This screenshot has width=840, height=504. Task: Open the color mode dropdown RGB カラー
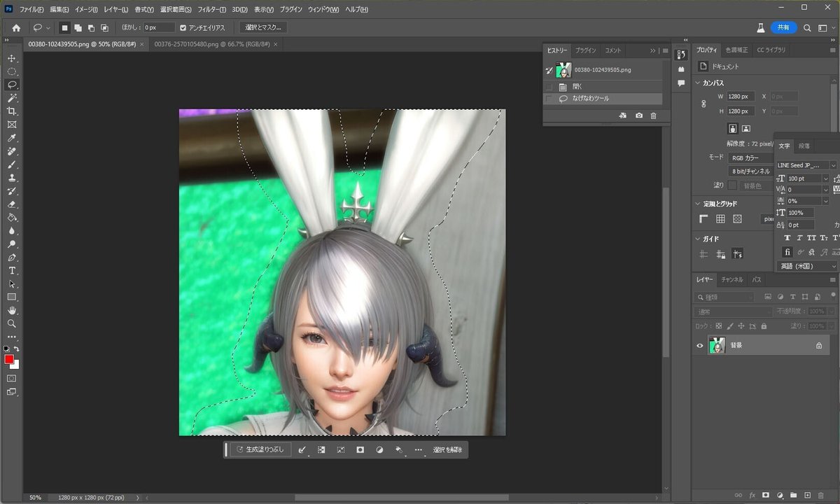[751, 158]
